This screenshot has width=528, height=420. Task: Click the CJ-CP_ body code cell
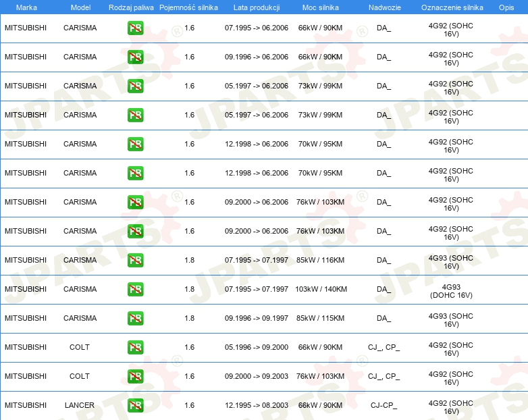click(384, 405)
